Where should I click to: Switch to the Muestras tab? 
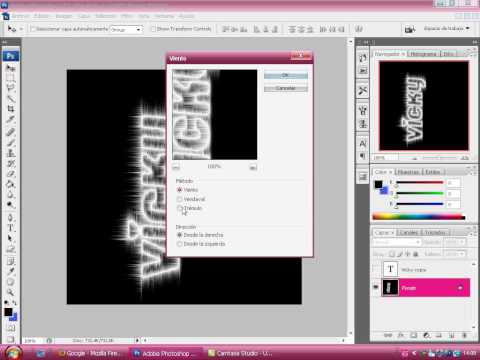pos(409,172)
